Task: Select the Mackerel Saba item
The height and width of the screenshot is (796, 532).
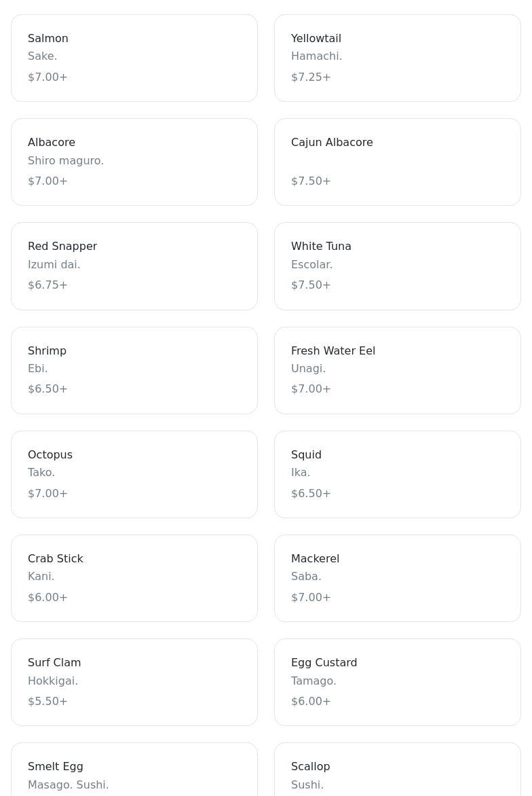Action: point(397,578)
